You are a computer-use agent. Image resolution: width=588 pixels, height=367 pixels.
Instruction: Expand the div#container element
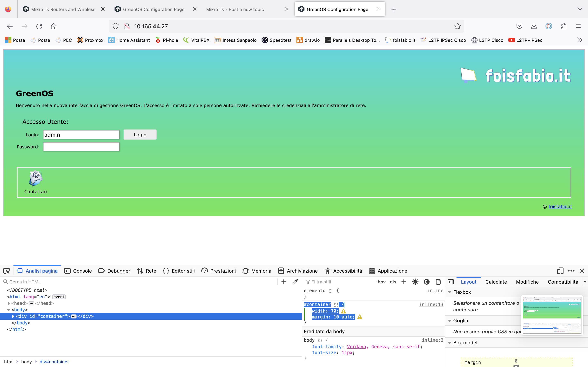pos(13,316)
